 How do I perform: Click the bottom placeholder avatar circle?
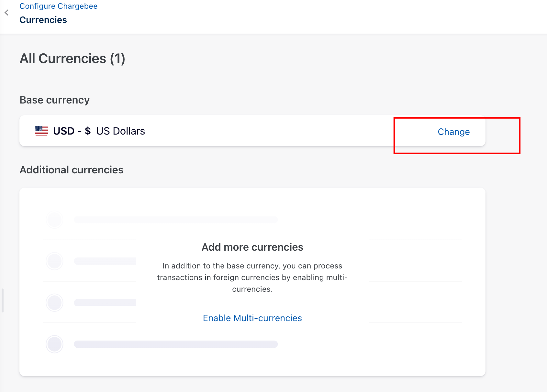tap(54, 344)
